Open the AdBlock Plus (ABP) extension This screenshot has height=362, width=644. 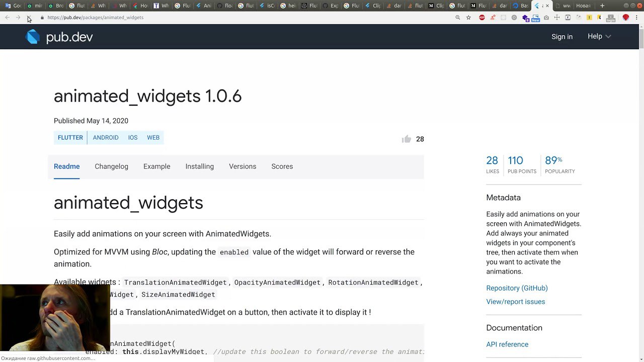pyautogui.click(x=482, y=18)
